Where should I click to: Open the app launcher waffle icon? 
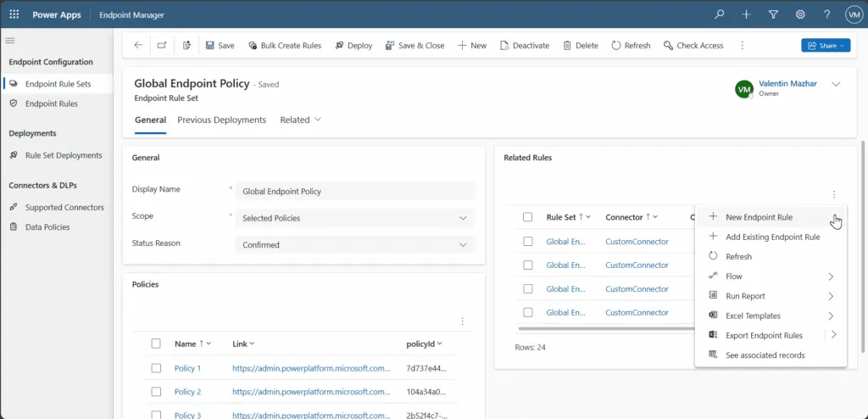[x=14, y=14]
